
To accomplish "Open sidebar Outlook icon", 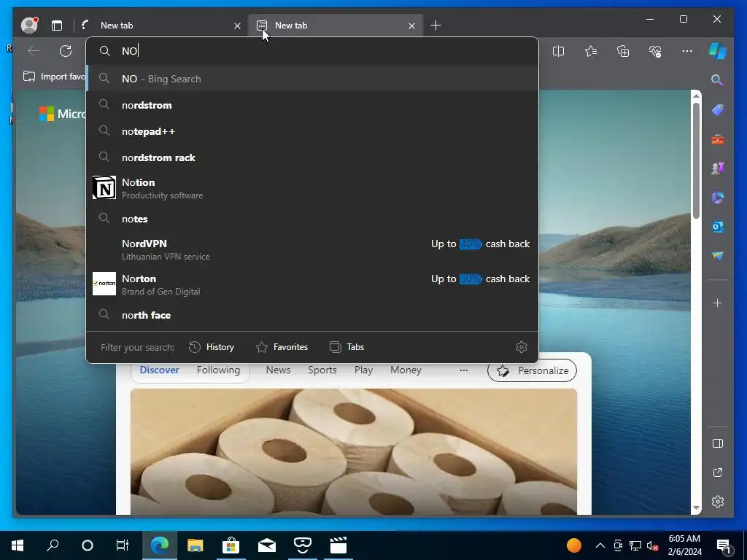I will pyautogui.click(x=718, y=227).
